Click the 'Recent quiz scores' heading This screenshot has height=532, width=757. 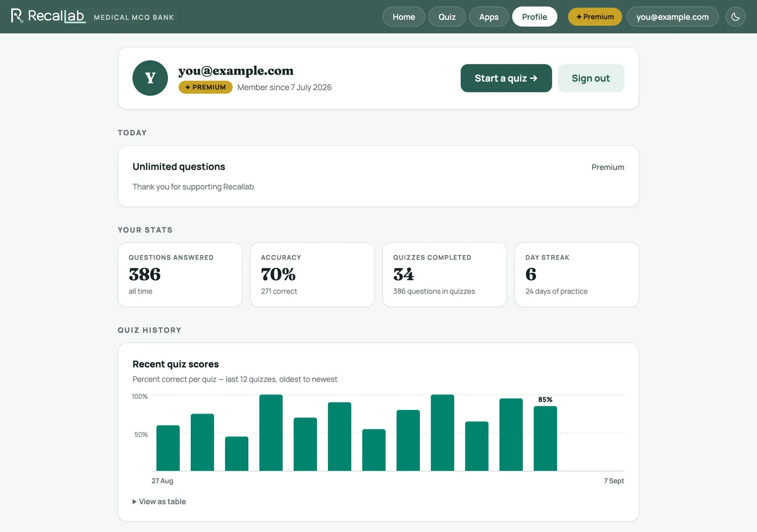[176, 364]
